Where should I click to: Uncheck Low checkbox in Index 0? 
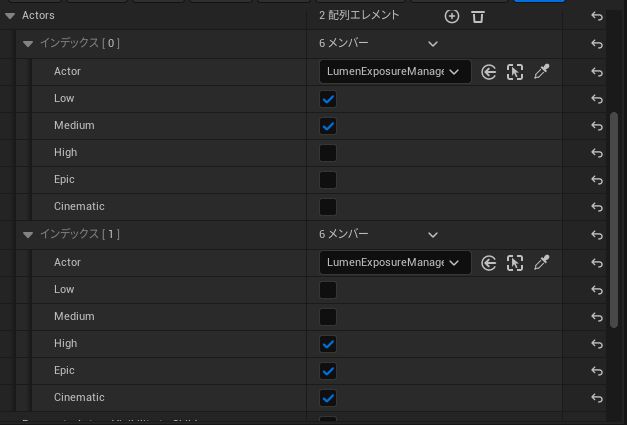pos(327,99)
